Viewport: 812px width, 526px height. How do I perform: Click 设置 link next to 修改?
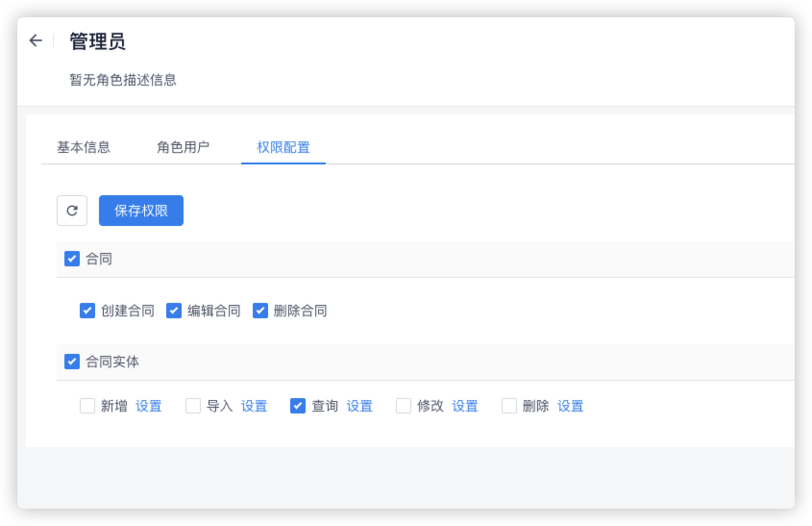tap(465, 406)
